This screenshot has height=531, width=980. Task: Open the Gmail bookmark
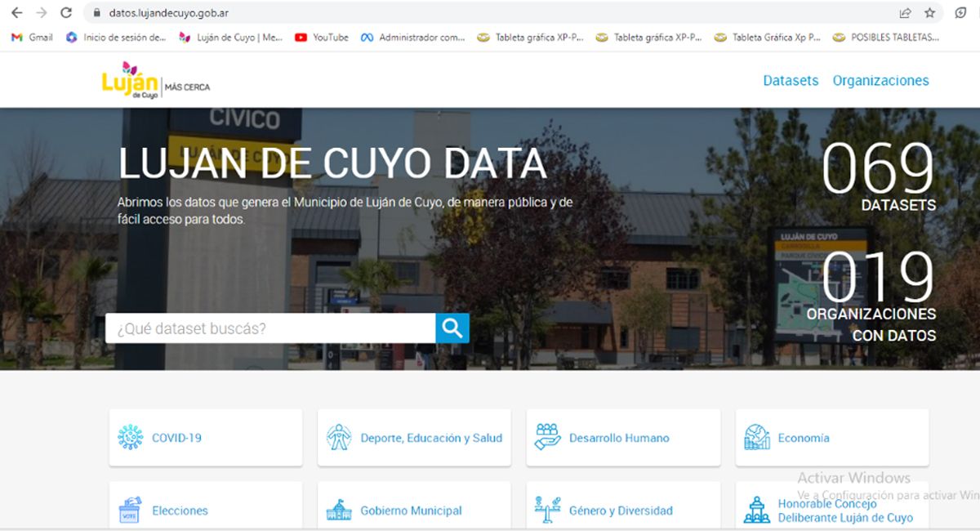click(33, 38)
